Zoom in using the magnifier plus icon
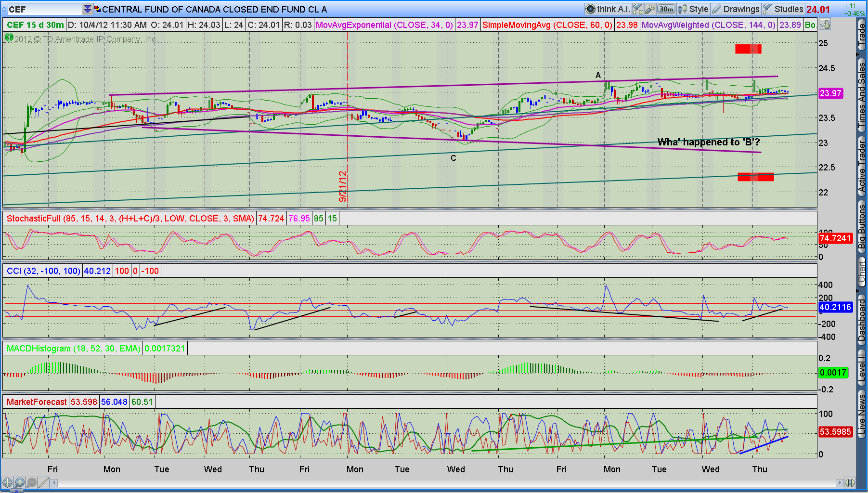Viewport: 868px width, 493px height. click(x=19, y=482)
